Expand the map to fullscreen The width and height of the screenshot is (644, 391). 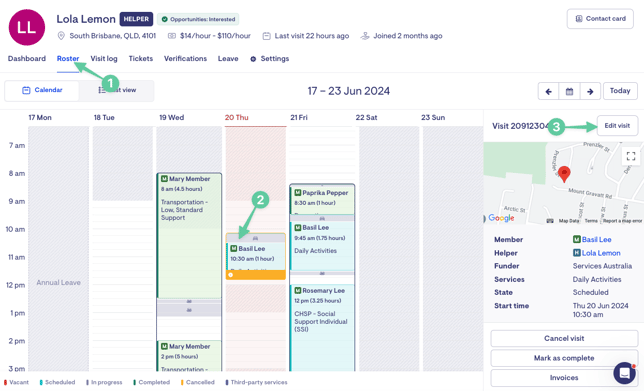(631, 156)
